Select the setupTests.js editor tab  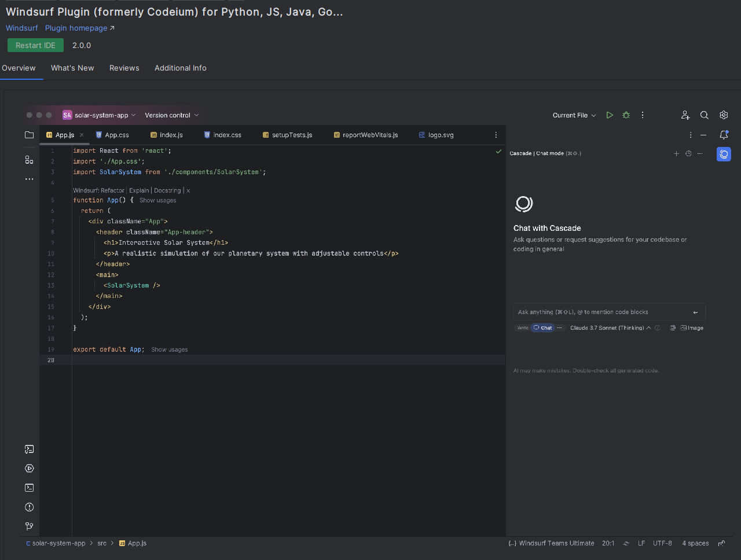point(288,135)
